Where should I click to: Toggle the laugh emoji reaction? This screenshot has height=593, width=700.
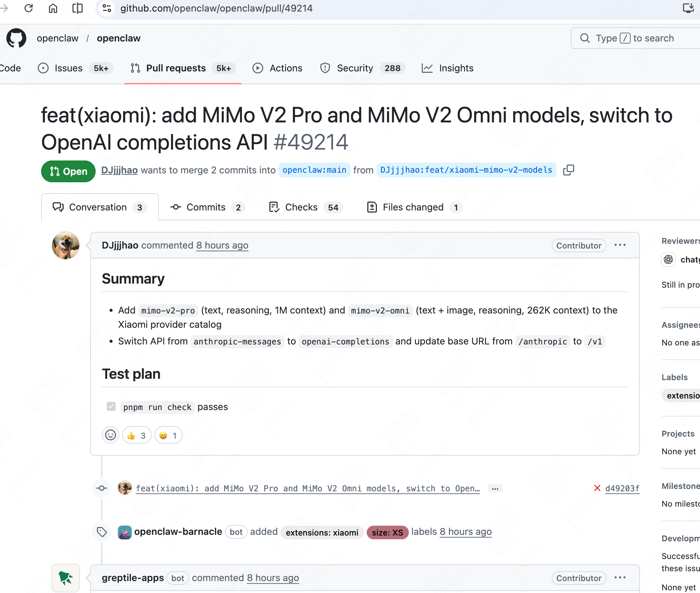(x=168, y=436)
